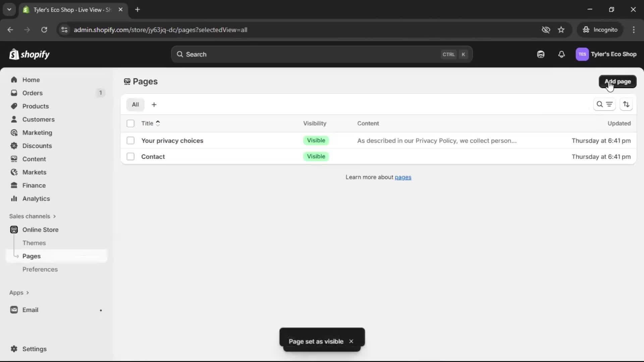Screen dimensions: 644x362
Task: Check the Your privacy choices checkbox
Action: tap(130, 140)
